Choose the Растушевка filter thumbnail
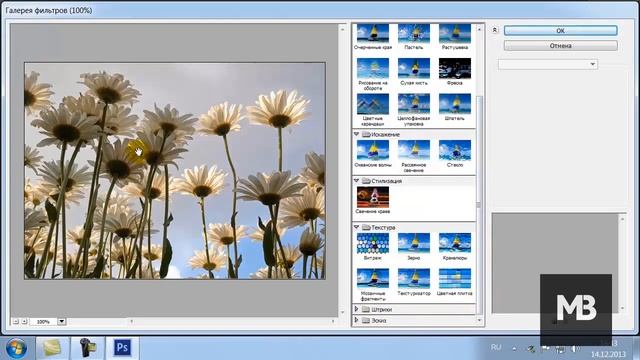Screen dimensions: 640x360 tap(455, 34)
